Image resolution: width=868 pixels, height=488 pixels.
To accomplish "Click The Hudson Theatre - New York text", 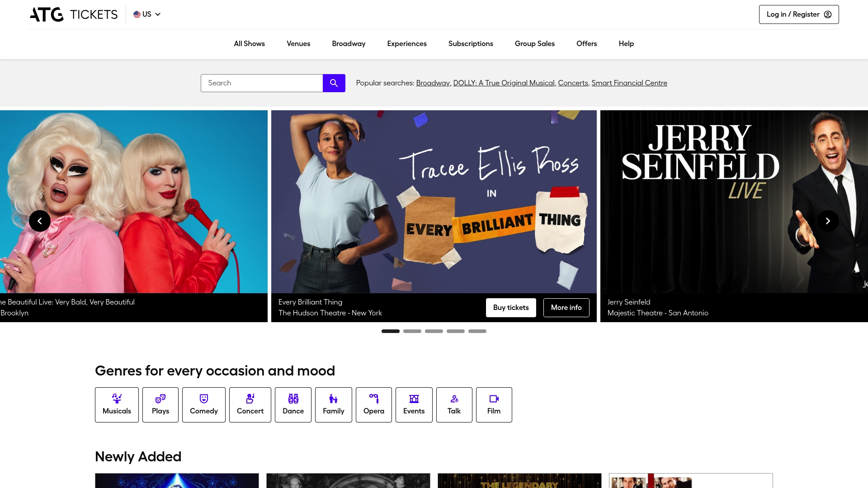I will tap(330, 313).
